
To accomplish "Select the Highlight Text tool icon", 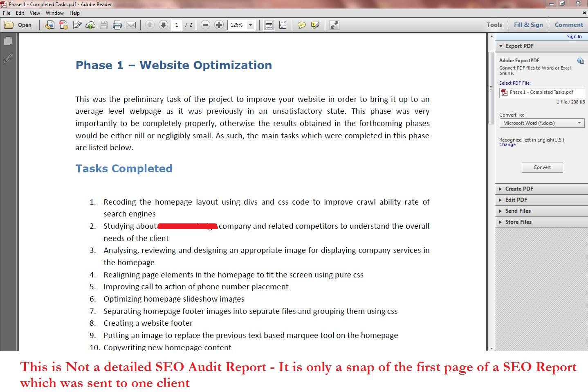I will pos(314,25).
